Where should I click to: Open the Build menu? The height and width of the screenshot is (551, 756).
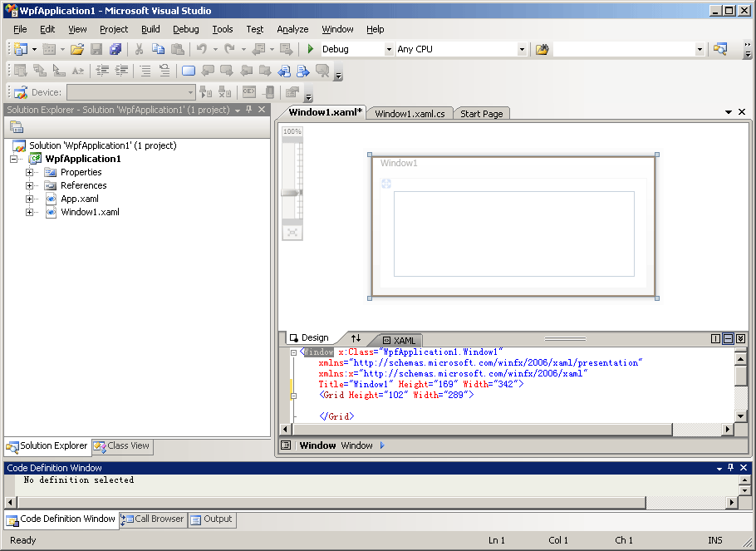150,29
